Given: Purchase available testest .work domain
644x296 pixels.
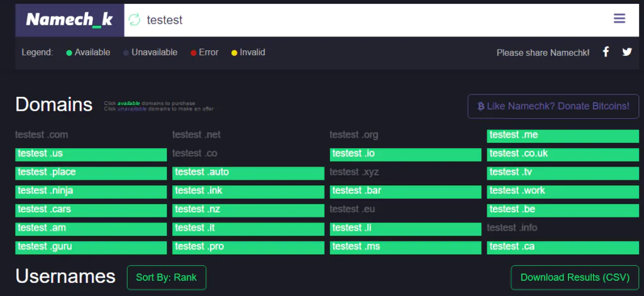Looking at the screenshot, I should [x=563, y=192].
